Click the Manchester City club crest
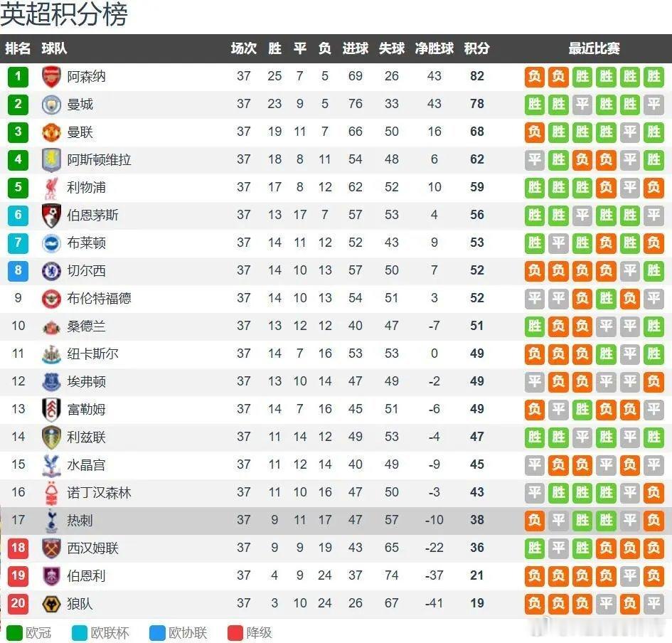 [51, 105]
